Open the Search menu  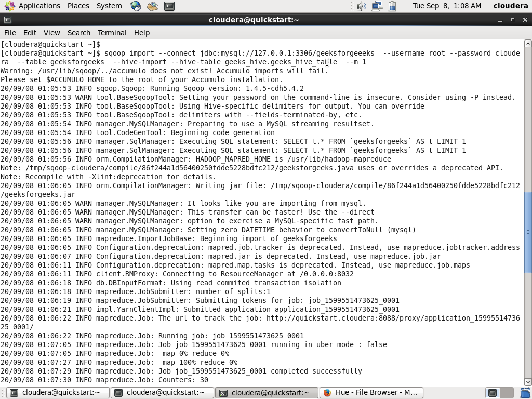[x=79, y=33]
